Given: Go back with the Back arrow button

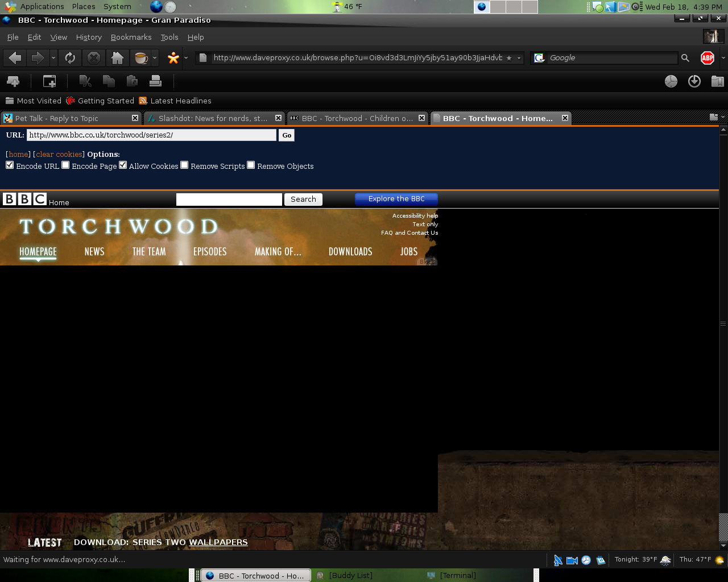Looking at the screenshot, I should pos(15,58).
